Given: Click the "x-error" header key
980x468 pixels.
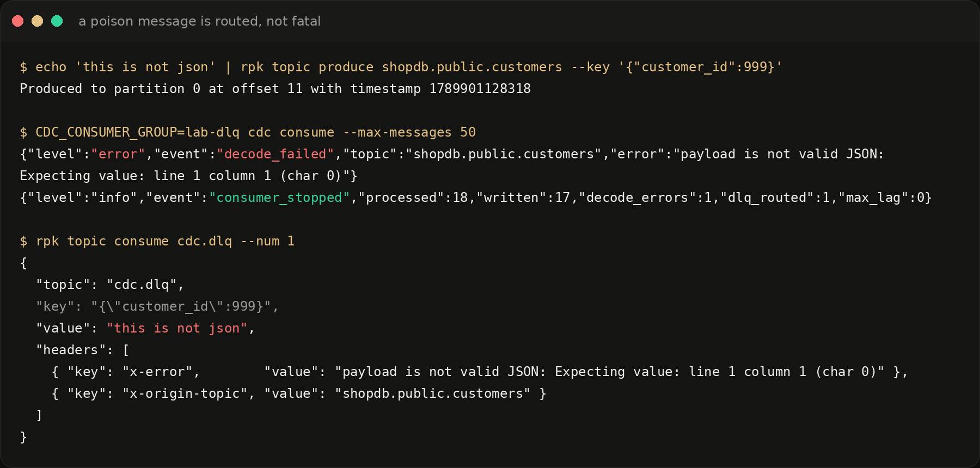Looking at the screenshot, I should point(157,372).
